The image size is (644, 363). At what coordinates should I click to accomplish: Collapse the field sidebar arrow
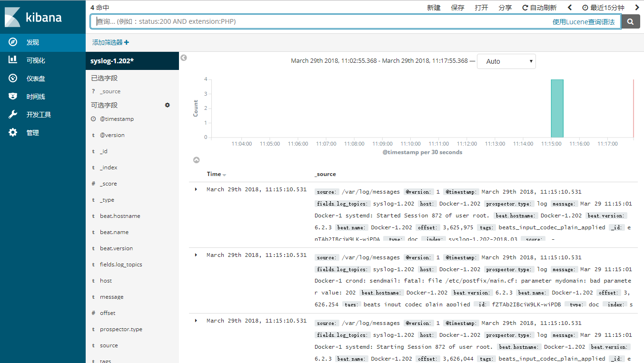point(184,58)
